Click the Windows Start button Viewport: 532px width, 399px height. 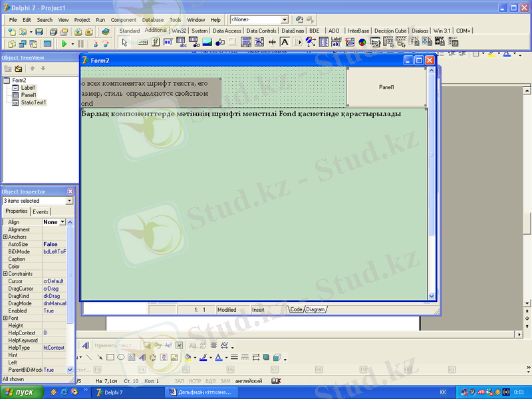tap(23, 392)
